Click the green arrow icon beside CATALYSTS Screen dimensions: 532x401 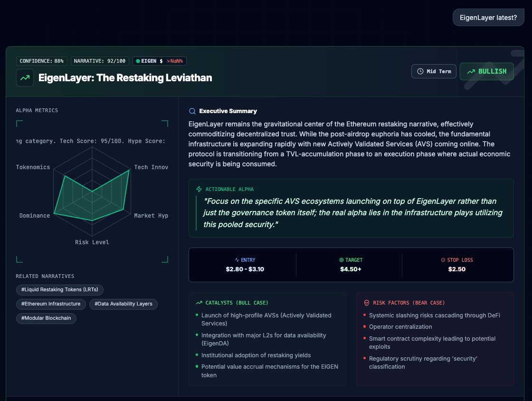point(199,302)
